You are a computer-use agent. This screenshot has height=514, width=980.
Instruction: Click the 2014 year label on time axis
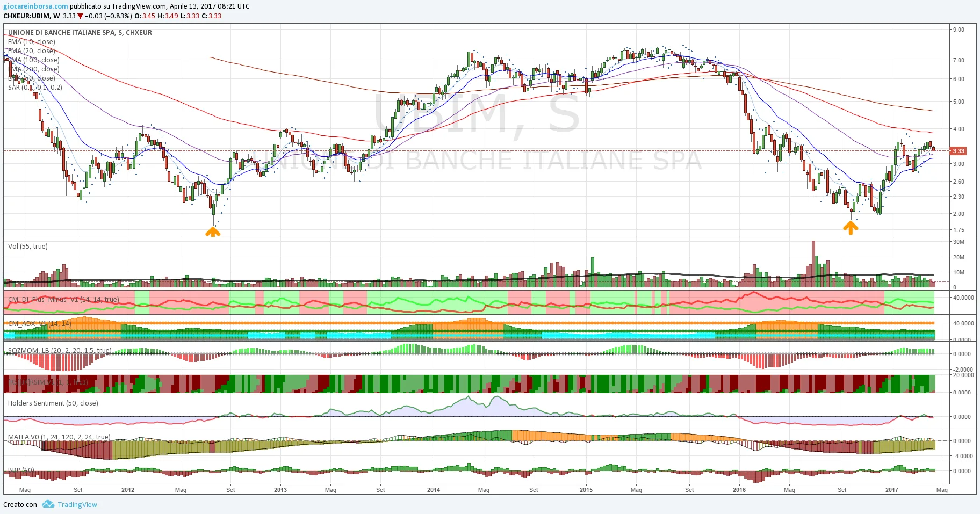tap(434, 490)
